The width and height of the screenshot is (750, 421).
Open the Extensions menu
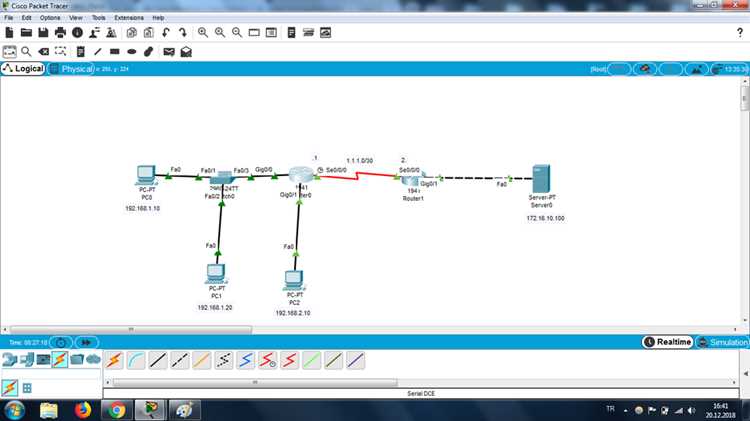pos(129,18)
